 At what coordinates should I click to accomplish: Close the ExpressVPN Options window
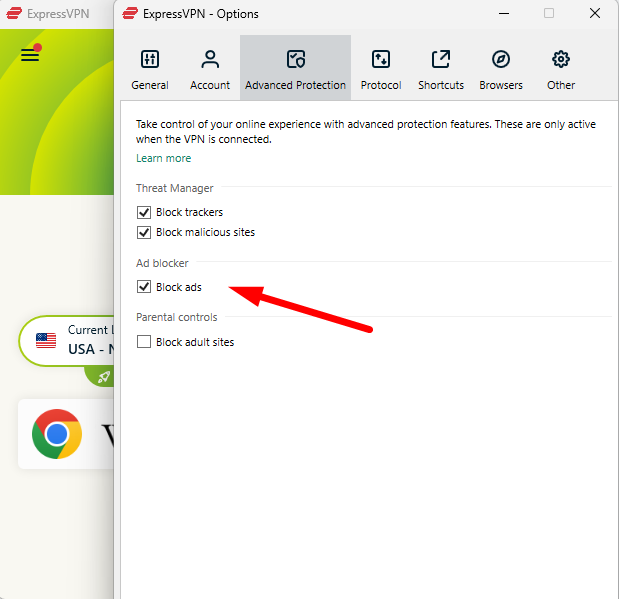[x=595, y=14]
